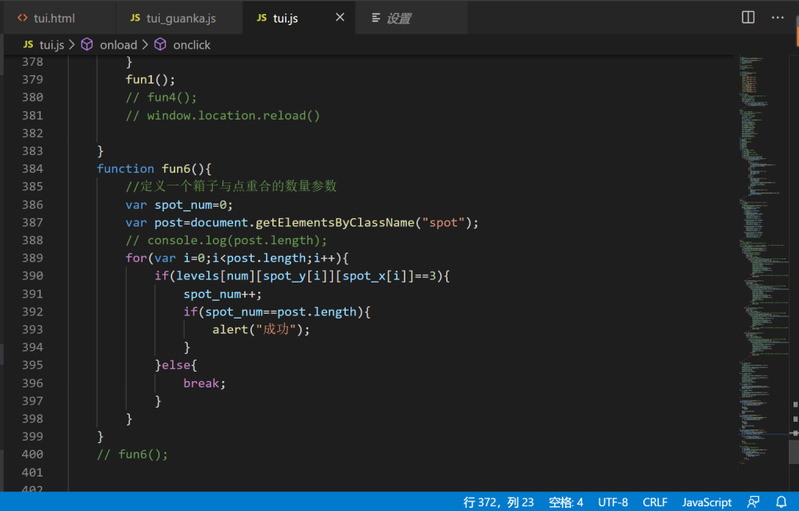Click the }else{ keyword line
The height and width of the screenshot is (511, 799).
point(176,365)
